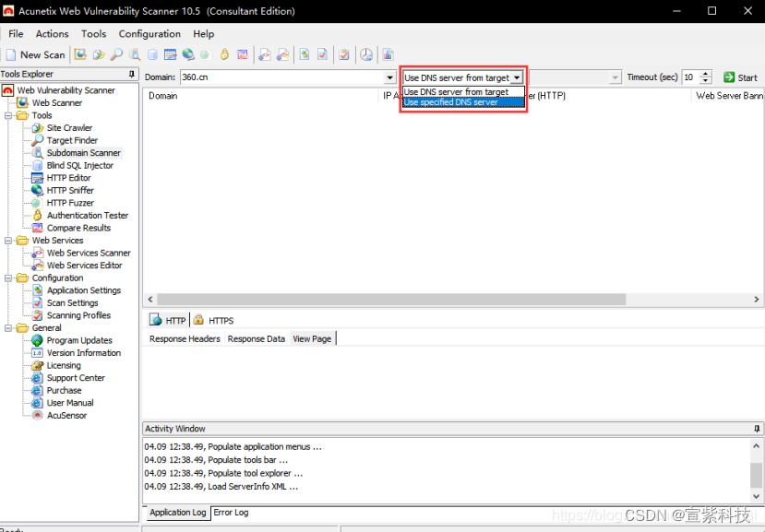
Task: Increase Timeout with the up arrow
Action: click(705, 74)
